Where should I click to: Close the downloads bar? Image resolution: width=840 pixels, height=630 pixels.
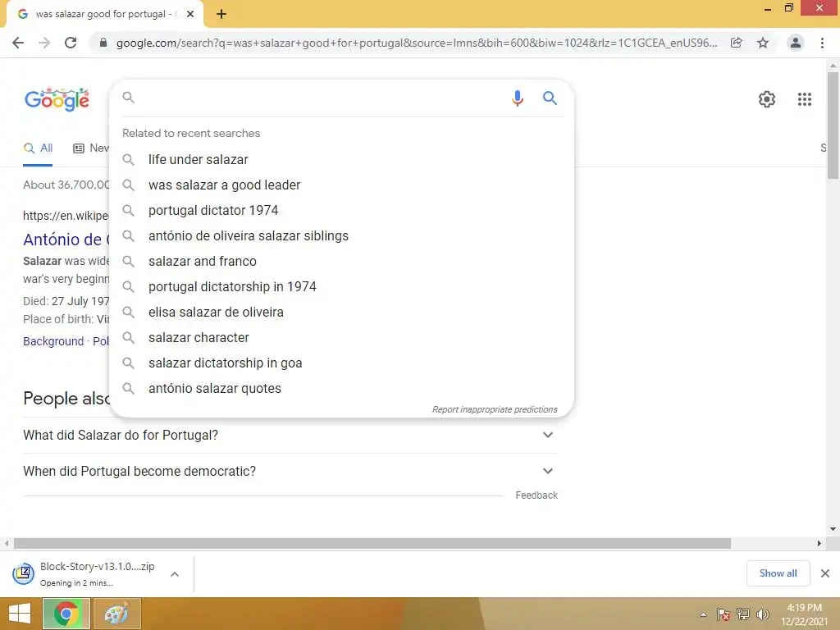tap(825, 573)
